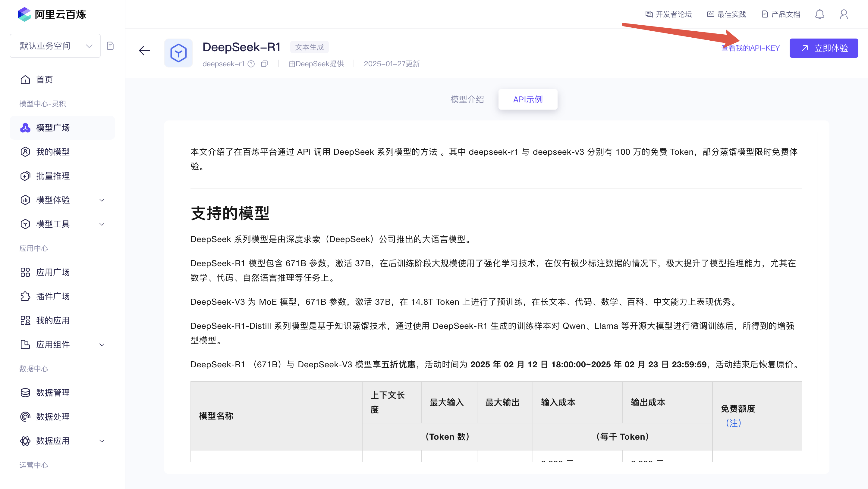Viewport: 868px width, 489px height.
Task: Click the 模型广场 icon
Action: coord(25,128)
